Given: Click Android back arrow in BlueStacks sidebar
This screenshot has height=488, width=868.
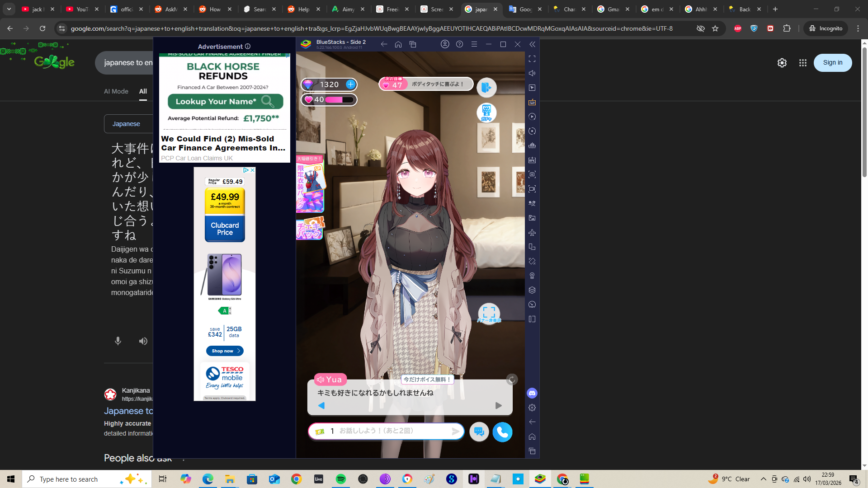Looking at the screenshot, I should click(x=532, y=422).
